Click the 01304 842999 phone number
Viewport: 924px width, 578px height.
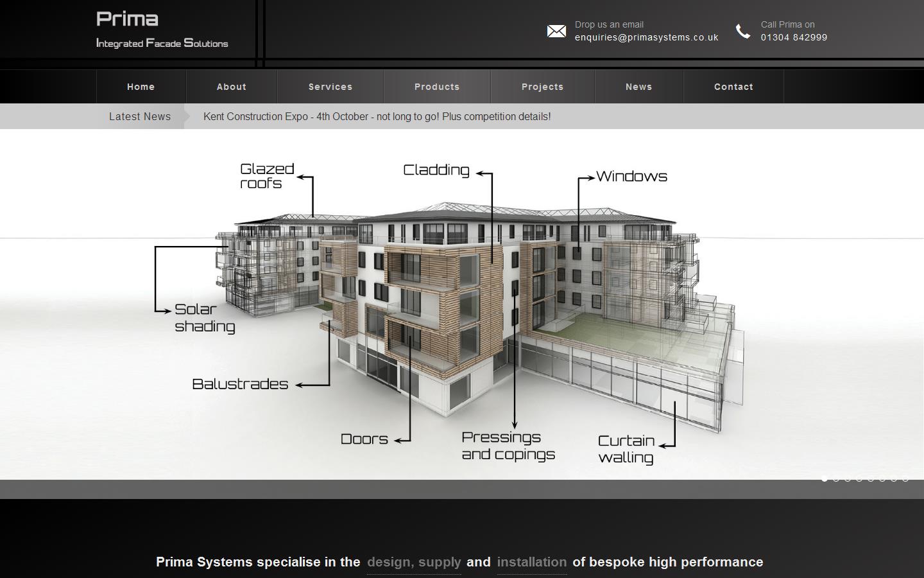click(794, 37)
